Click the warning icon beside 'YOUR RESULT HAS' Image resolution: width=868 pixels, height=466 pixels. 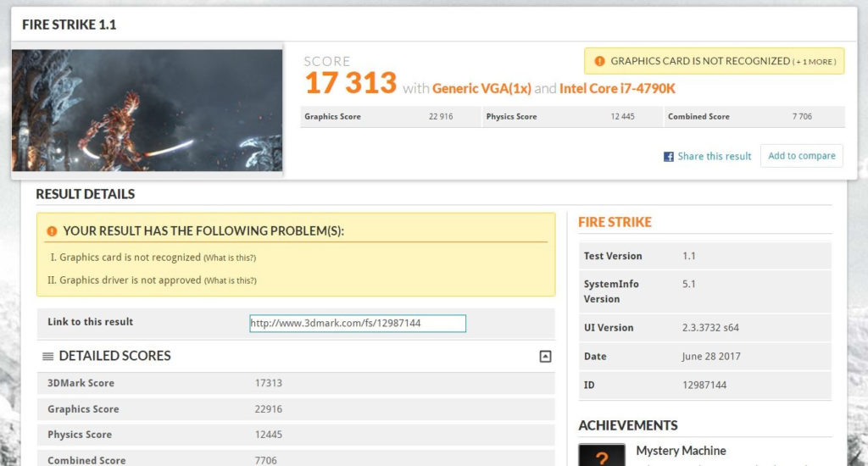pyautogui.click(x=52, y=231)
